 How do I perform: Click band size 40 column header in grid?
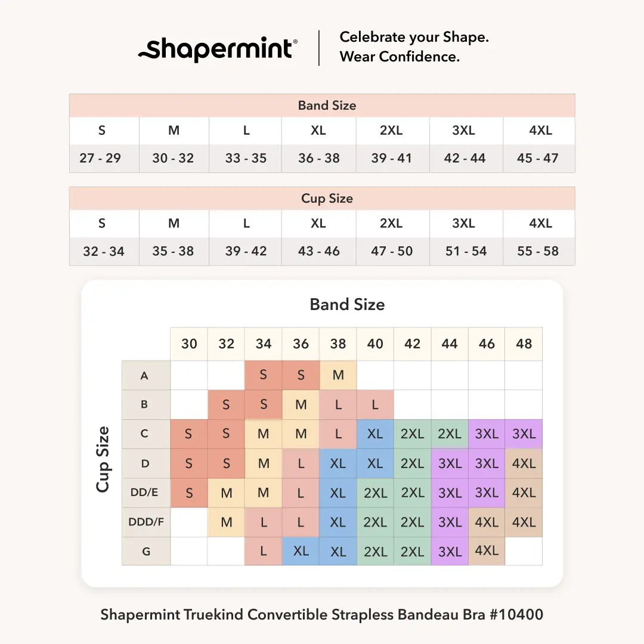click(375, 344)
